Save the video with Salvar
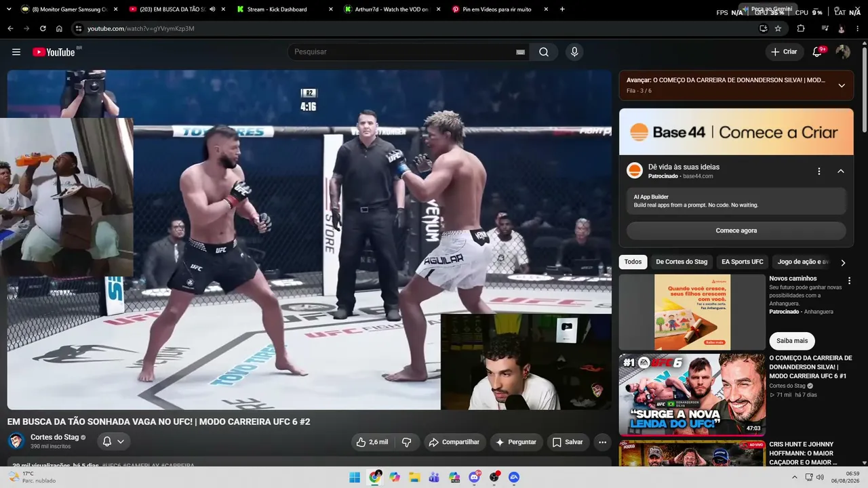This screenshot has width=868, height=488. [568, 442]
